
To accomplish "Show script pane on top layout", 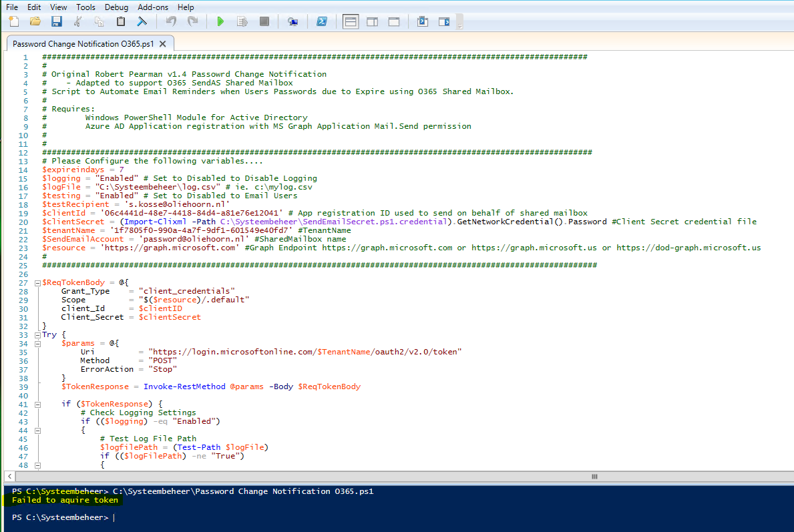I will pyautogui.click(x=351, y=21).
